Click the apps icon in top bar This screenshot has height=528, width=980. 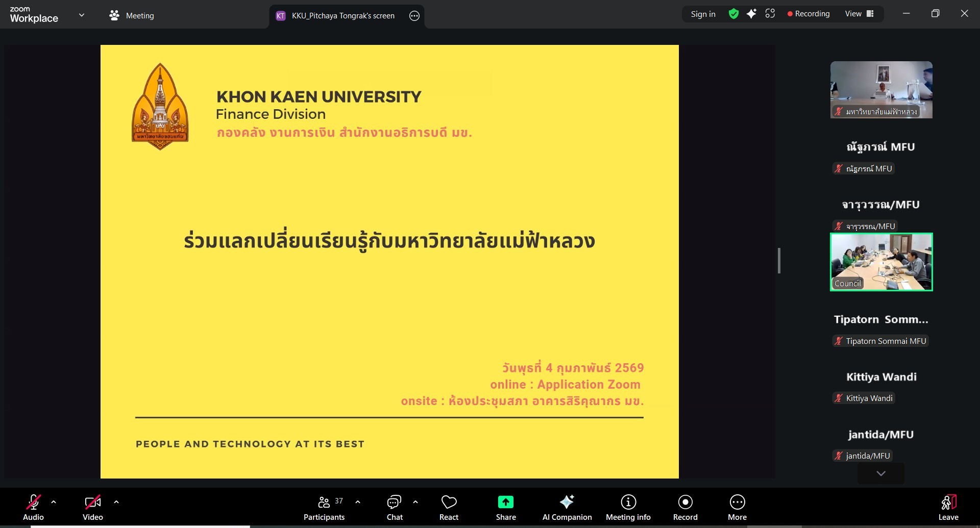click(x=770, y=14)
